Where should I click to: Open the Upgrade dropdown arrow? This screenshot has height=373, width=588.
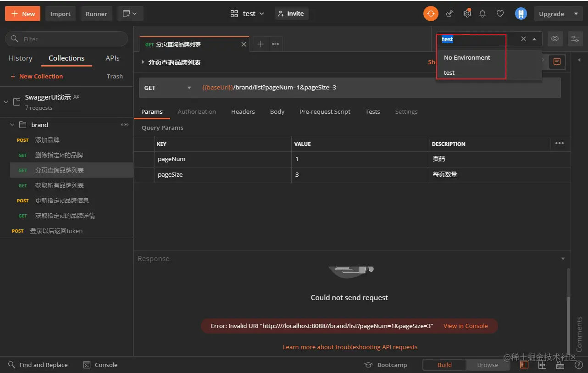click(576, 14)
